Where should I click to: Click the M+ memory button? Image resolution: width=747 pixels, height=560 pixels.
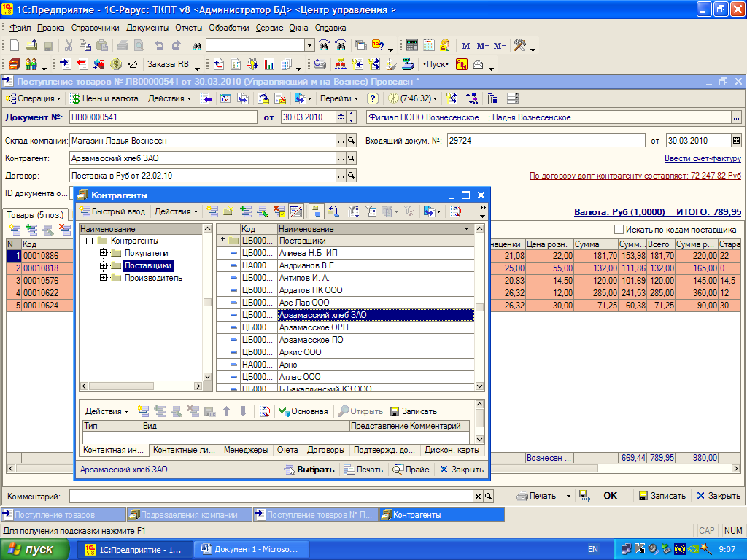[483, 46]
